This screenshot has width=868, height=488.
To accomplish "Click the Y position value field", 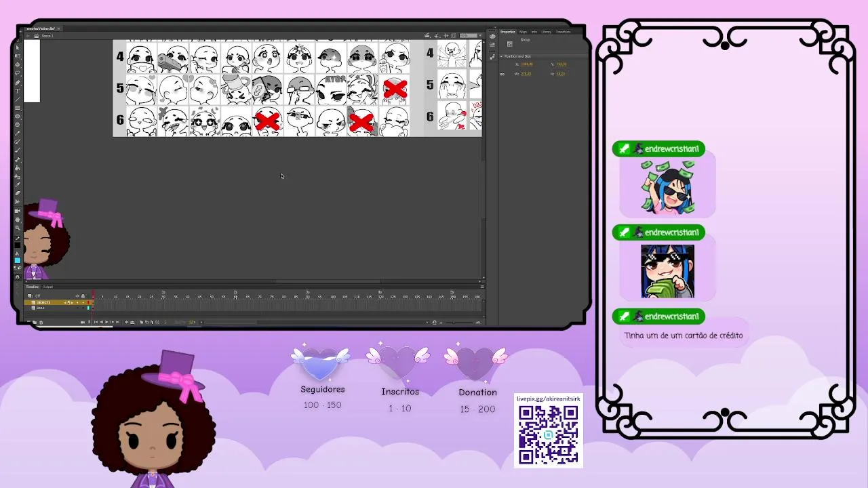I will click(561, 64).
